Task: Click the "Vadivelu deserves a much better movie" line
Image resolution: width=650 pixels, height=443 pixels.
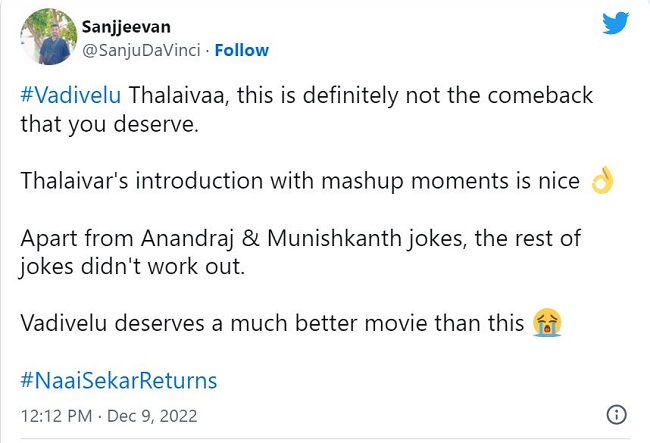Action: 272,323
